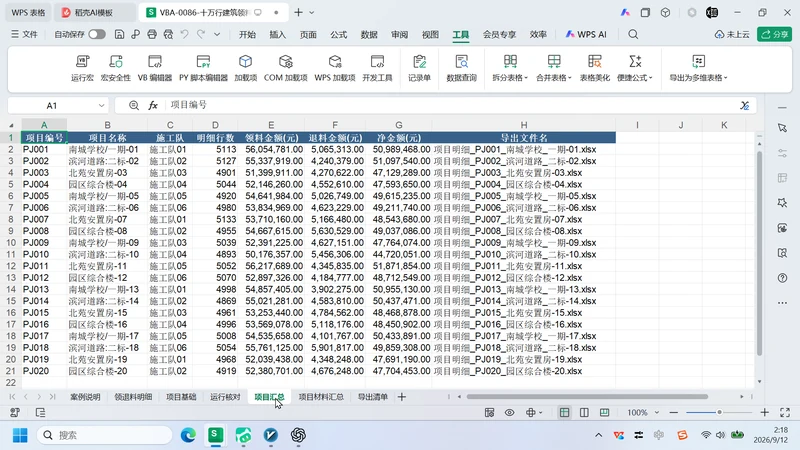Open help icon in right sidebar

click(782, 278)
